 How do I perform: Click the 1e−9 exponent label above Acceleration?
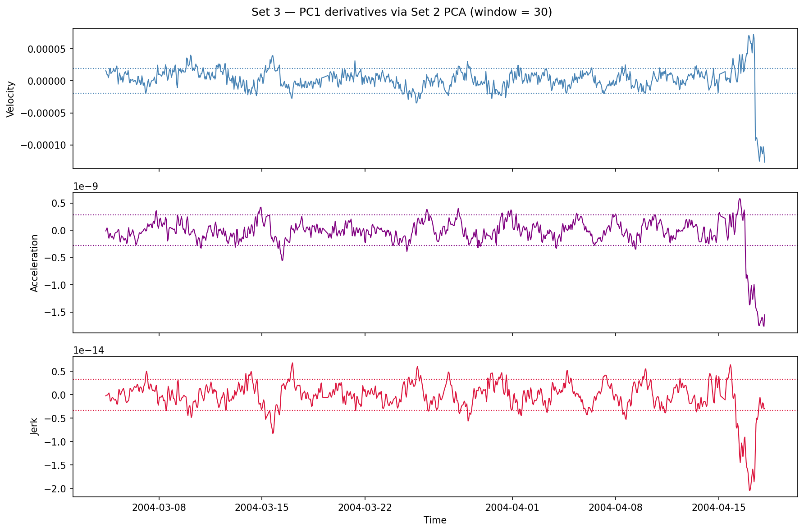86,186
